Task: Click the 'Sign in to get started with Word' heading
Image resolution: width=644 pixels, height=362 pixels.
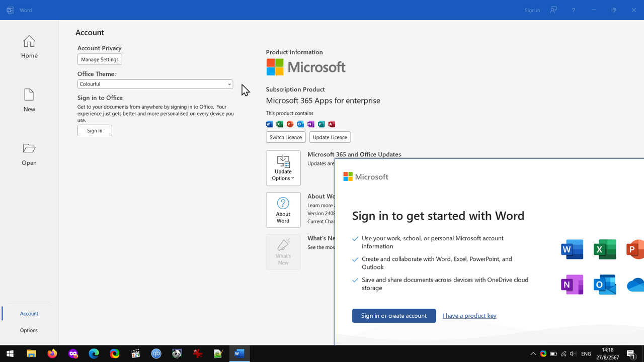Action: coord(438,216)
